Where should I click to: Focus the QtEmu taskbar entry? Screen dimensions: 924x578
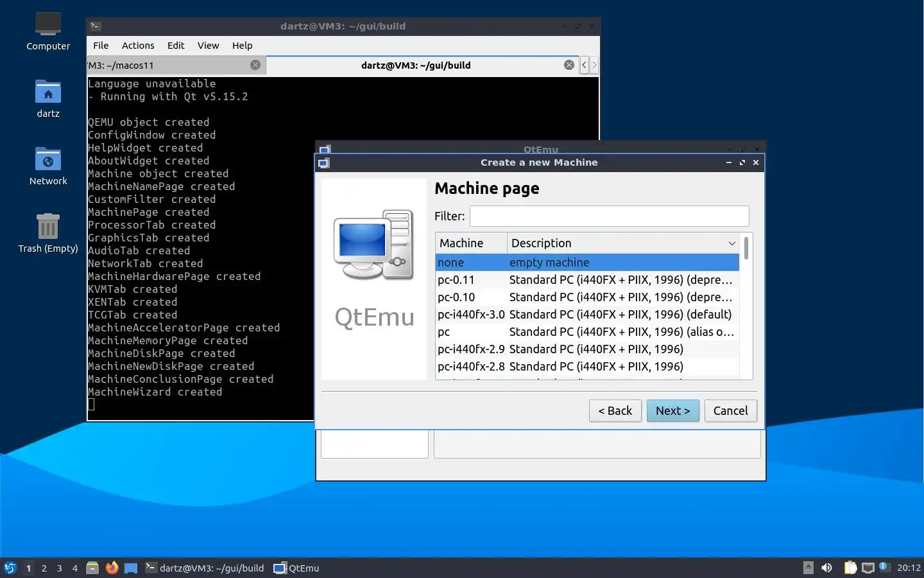click(x=296, y=568)
